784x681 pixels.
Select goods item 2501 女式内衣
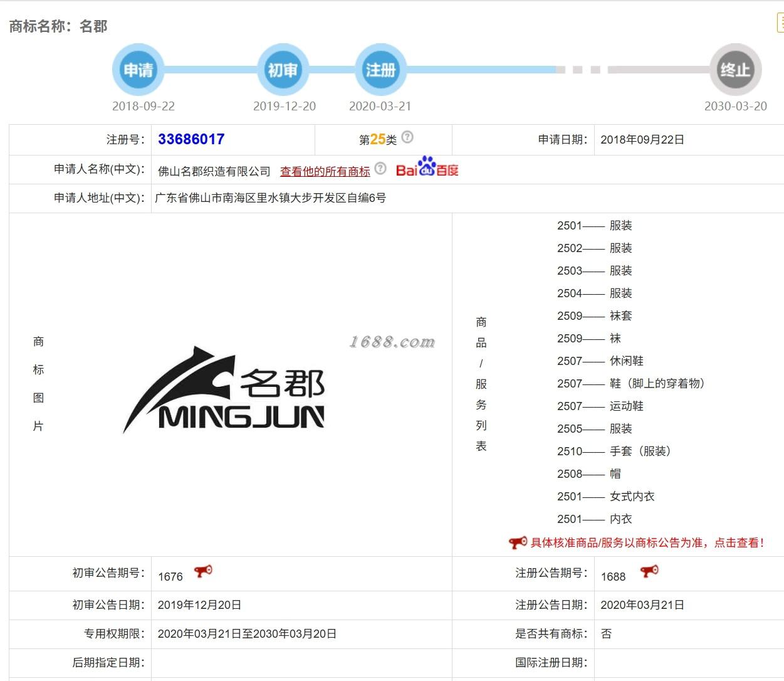tap(606, 497)
